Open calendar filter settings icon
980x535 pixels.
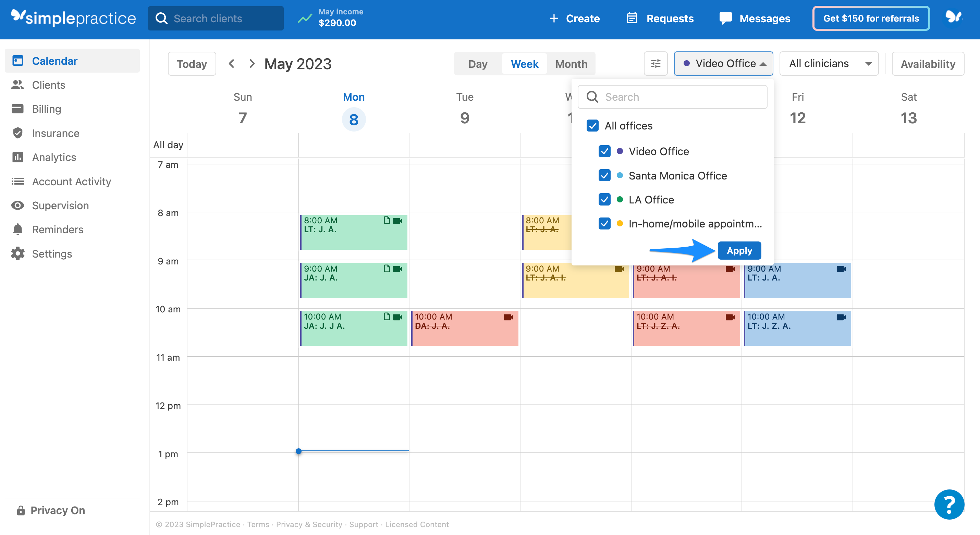coord(656,63)
